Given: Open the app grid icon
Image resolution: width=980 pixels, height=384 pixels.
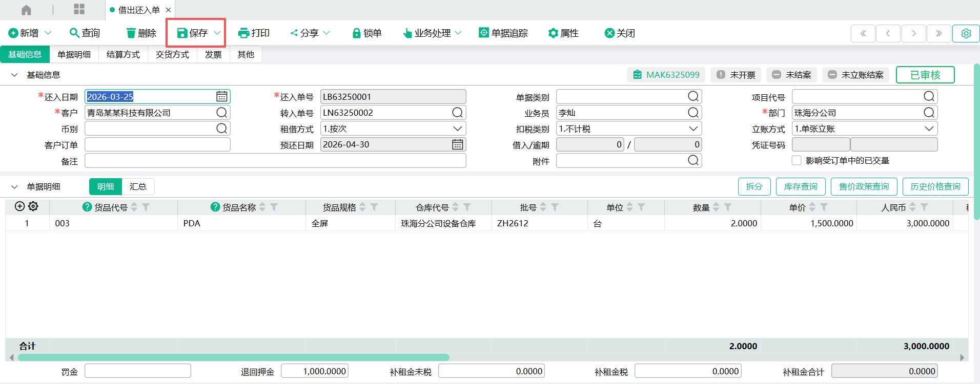Looking at the screenshot, I should (x=79, y=9).
